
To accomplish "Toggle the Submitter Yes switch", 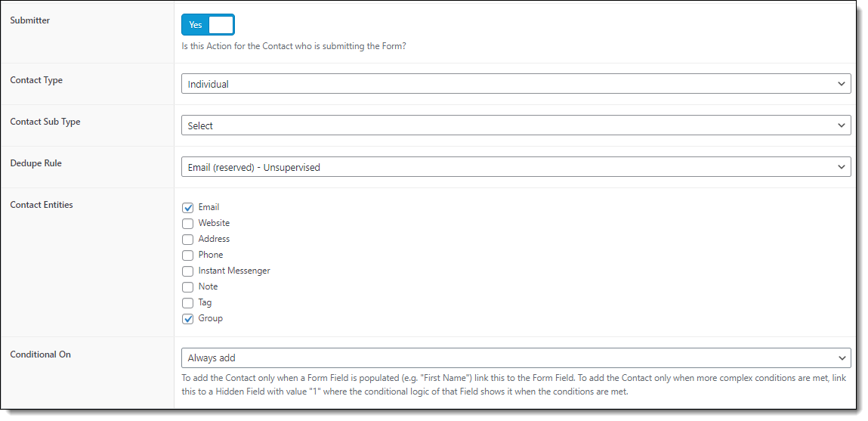I will click(x=209, y=25).
